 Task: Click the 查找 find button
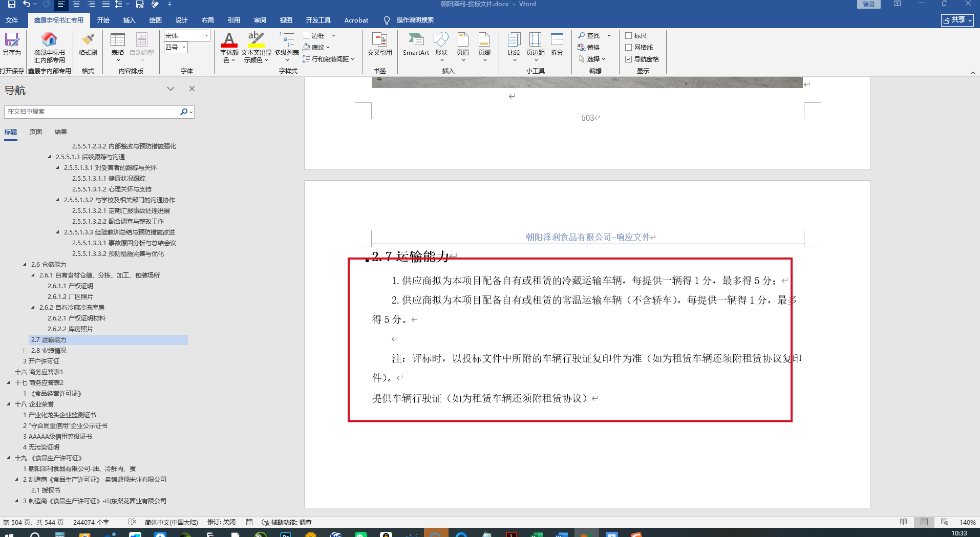(x=589, y=35)
